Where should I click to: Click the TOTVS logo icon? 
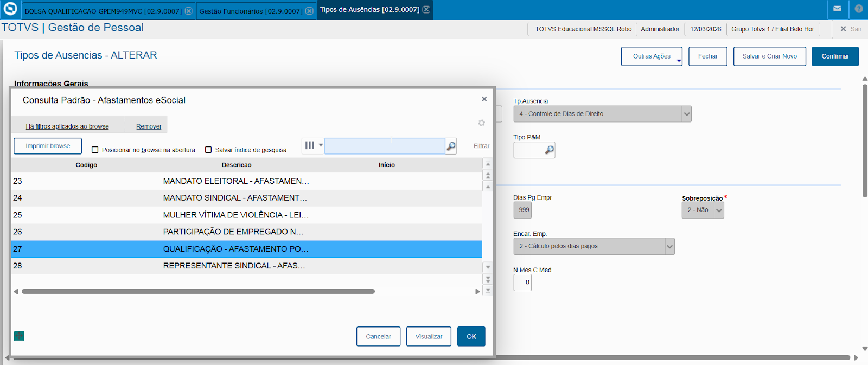pos(10,9)
